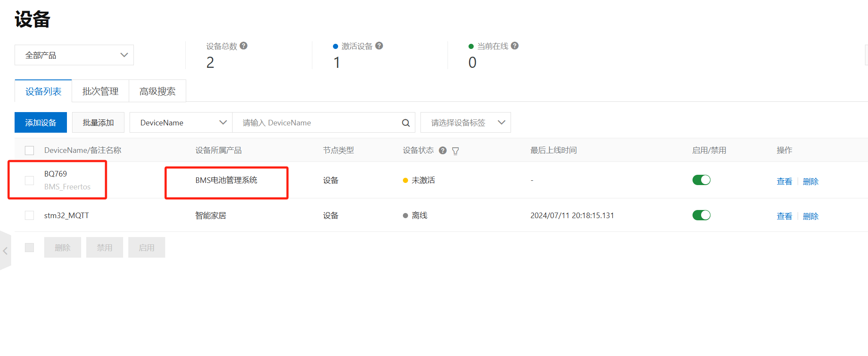Screen dimensions: 868x356
Task: Click the DeviceName/备注名称 column header
Action: pos(83,150)
